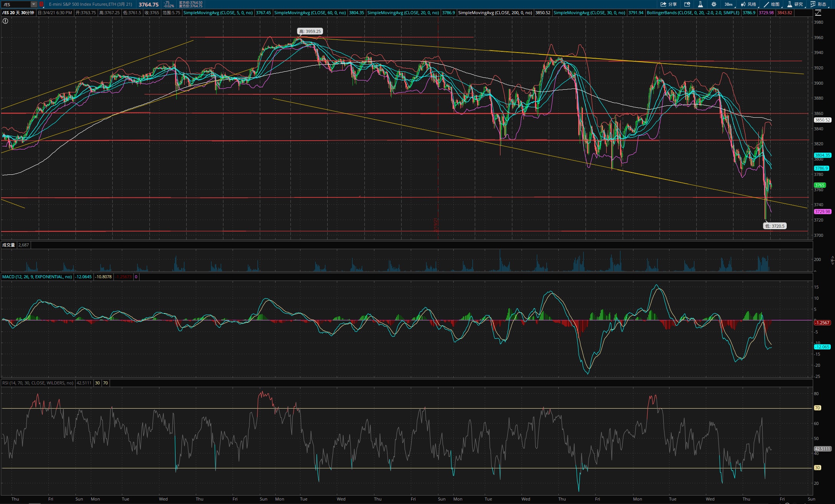Click the RSI value 42.5111 in header

84,383
